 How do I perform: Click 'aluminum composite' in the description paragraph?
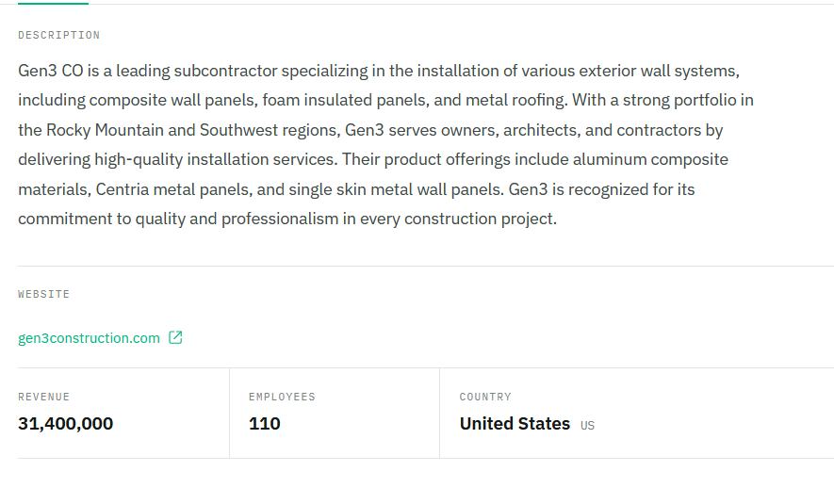point(650,159)
